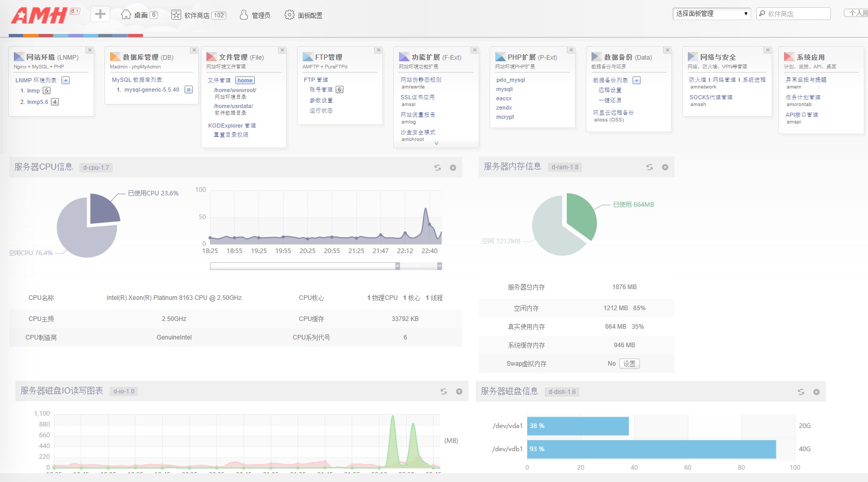Open the /home/wwwroot/ directory link
868x482 pixels.
235,90
